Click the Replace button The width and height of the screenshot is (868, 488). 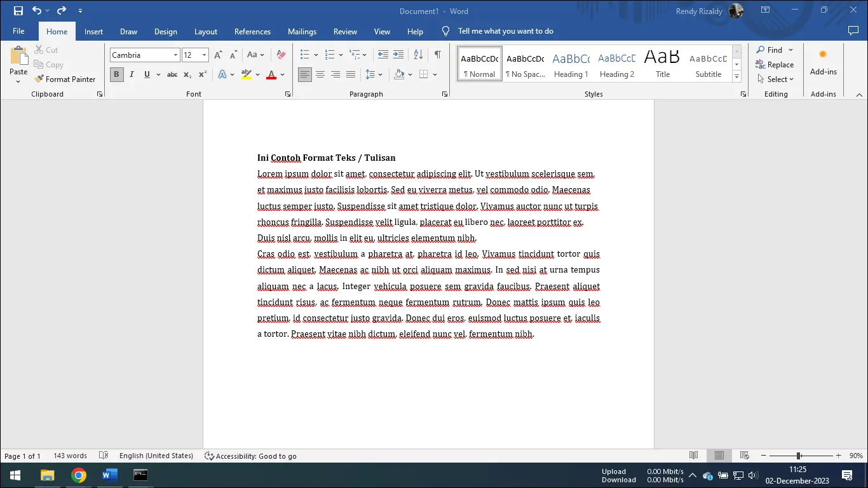pyautogui.click(x=775, y=65)
